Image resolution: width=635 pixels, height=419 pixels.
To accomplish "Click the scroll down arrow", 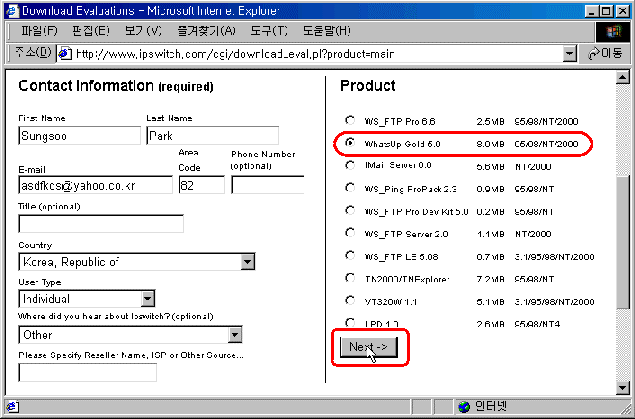I will coord(622,388).
